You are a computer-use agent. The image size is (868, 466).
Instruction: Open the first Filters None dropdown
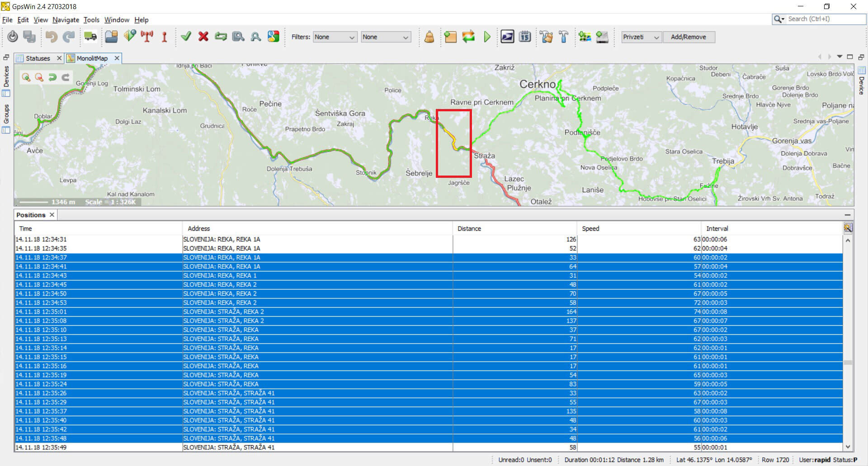click(x=334, y=37)
